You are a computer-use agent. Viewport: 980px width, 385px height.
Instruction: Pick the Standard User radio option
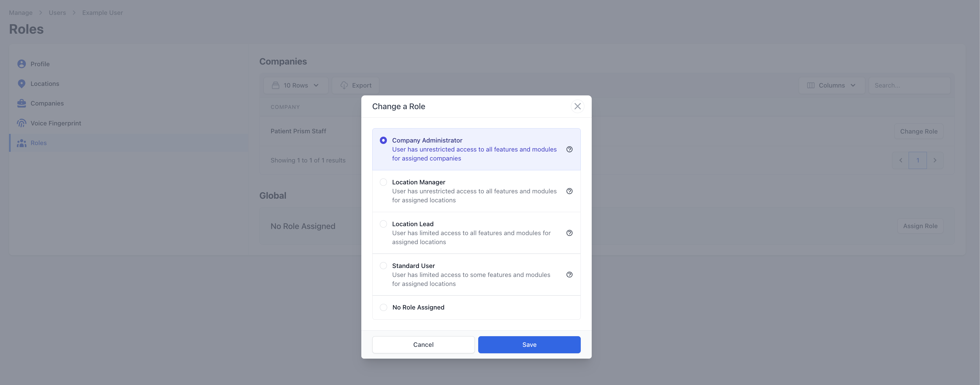pos(383,266)
